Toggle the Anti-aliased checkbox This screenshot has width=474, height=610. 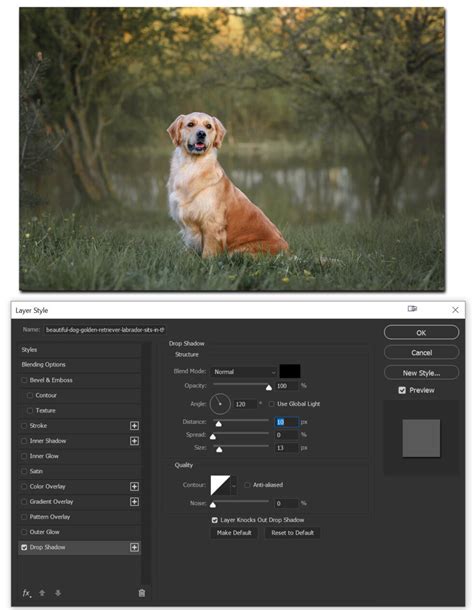pyautogui.click(x=247, y=485)
